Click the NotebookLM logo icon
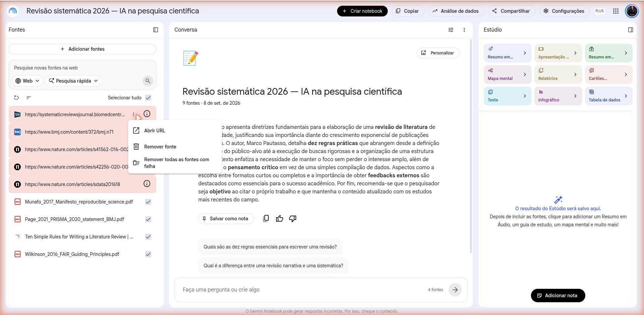The height and width of the screenshot is (315, 644). [13, 11]
